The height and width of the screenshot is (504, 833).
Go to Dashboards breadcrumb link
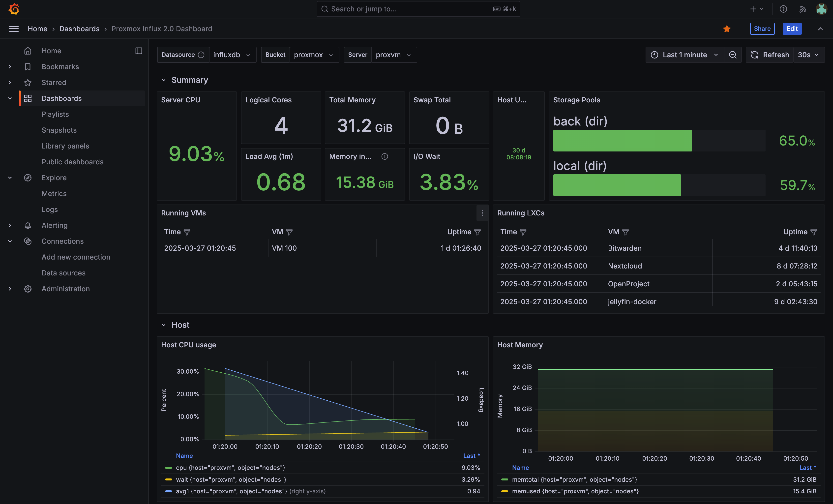click(x=79, y=29)
